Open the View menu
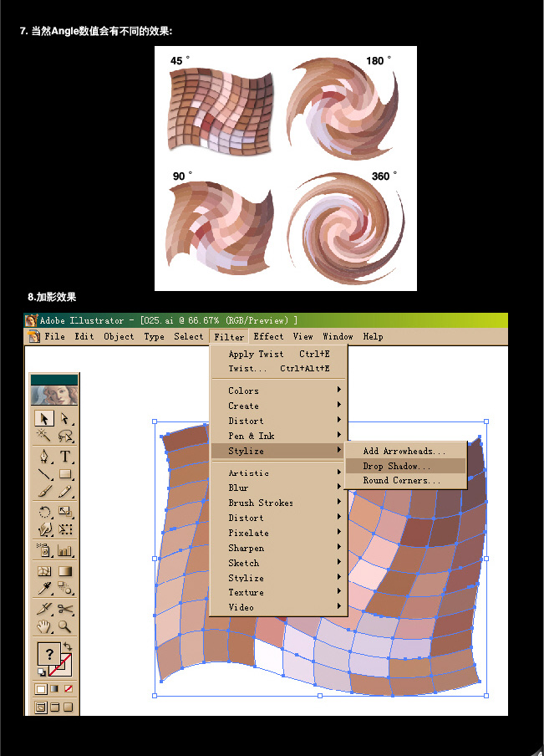The image size is (544, 756). [x=303, y=336]
